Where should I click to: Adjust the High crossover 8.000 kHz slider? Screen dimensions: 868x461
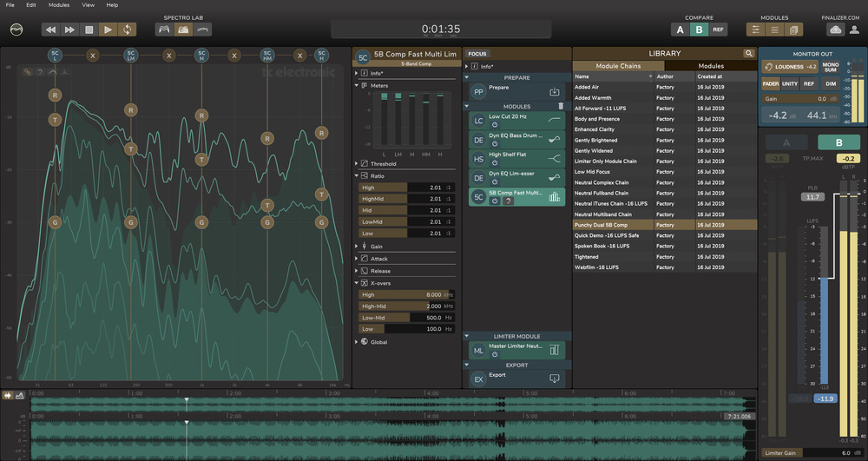405,295
